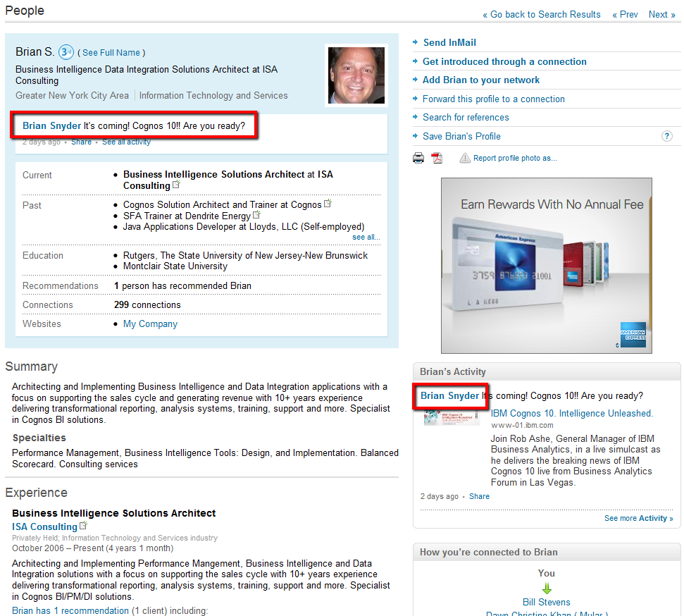Open IBM Cognos 10. Intelligence Unleashed link
This screenshot has height=616, width=684.
click(572, 414)
